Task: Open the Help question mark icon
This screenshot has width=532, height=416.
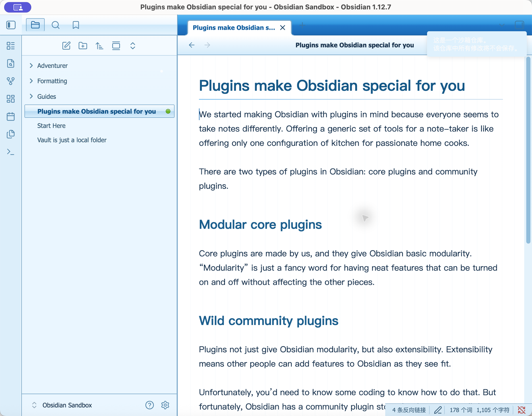Action: click(150, 405)
